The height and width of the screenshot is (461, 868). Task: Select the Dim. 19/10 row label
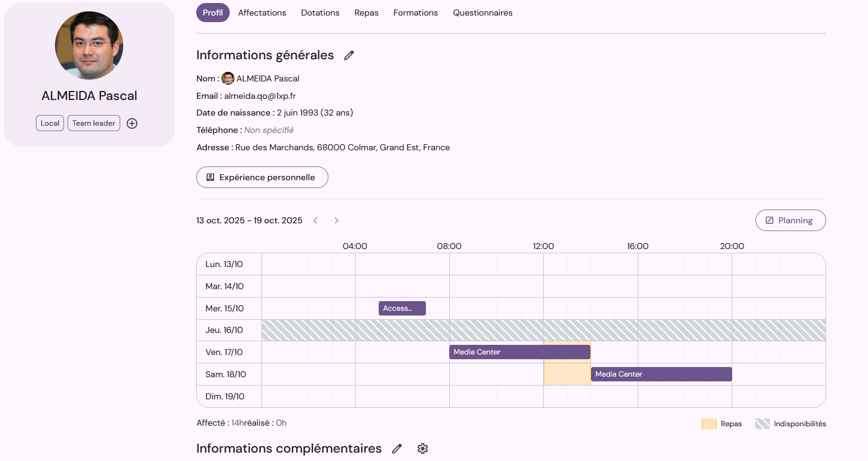coord(224,396)
